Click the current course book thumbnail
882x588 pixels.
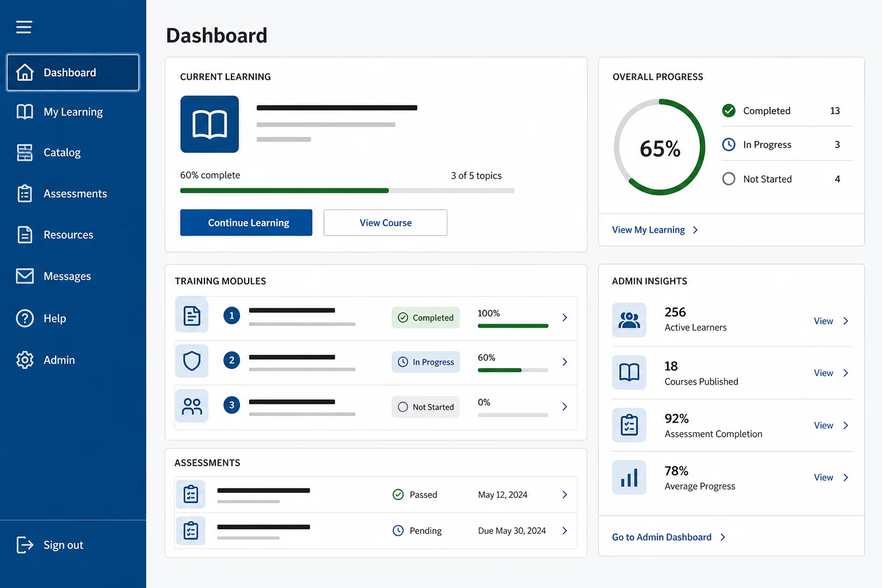tap(210, 124)
